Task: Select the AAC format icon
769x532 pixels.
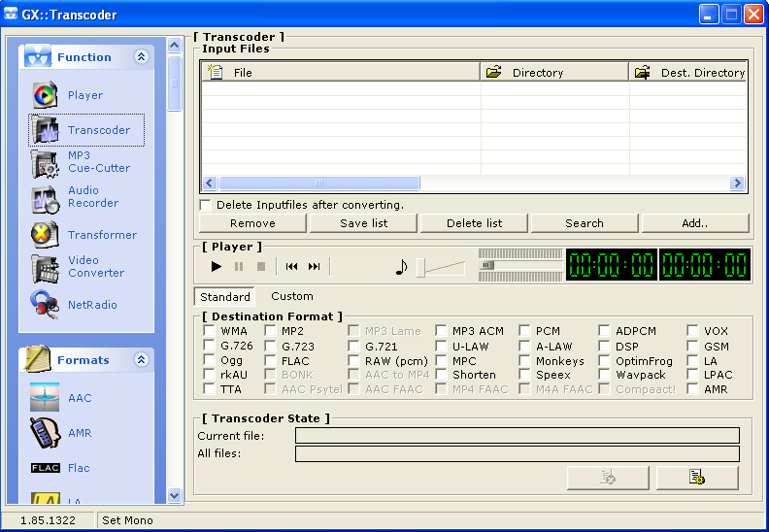Action: (46, 398)
